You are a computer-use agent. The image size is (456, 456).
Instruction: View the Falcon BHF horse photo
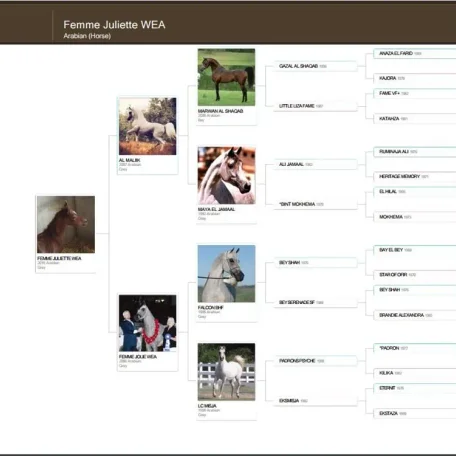point(226,274)
